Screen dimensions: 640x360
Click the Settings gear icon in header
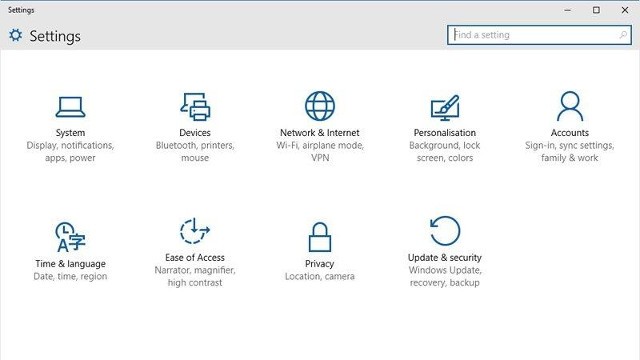16,36
